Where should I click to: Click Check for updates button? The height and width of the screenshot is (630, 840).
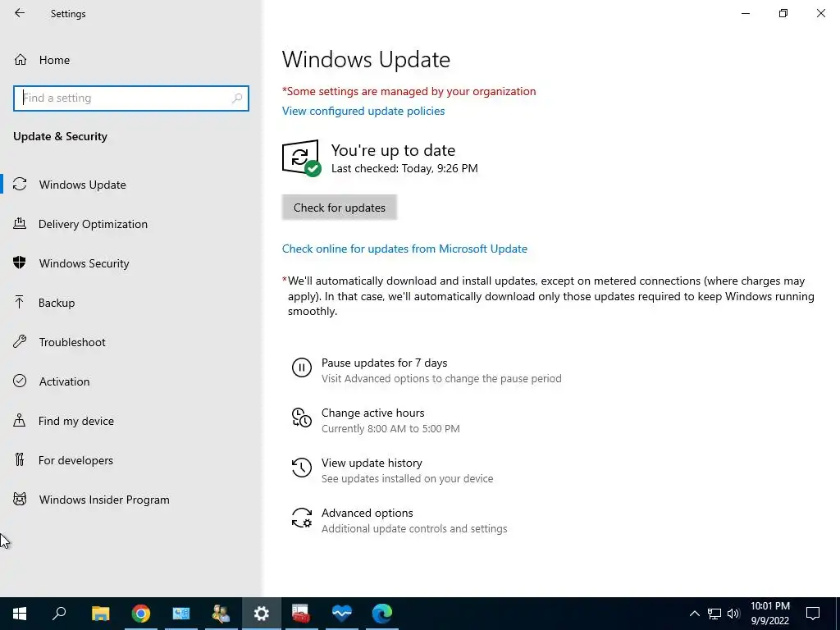(339, 208)
